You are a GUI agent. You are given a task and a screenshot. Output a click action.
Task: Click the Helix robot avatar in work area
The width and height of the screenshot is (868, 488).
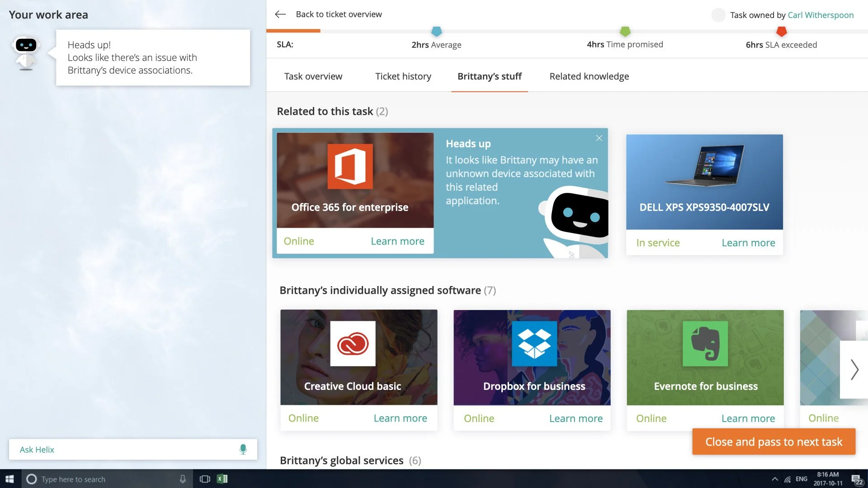(26, 53)
